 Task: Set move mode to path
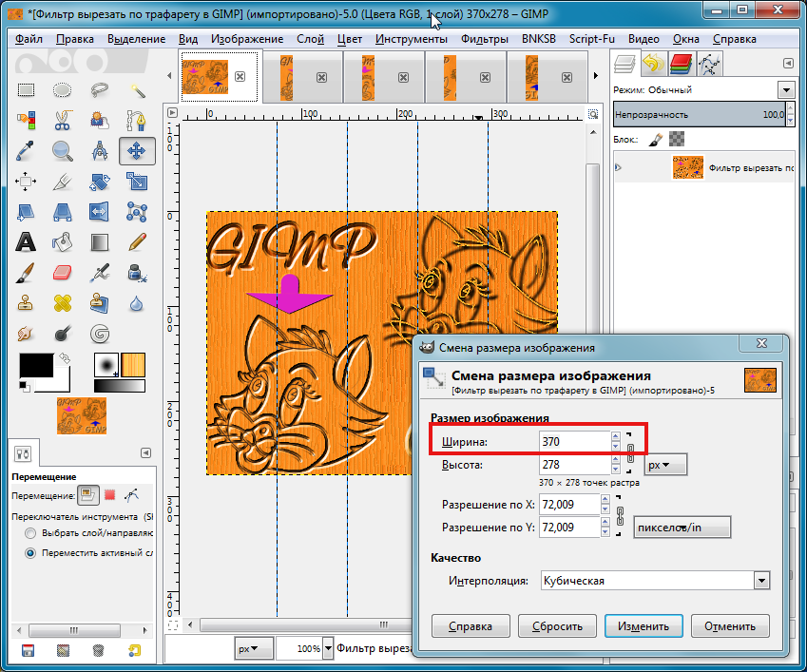pos(132,495)
